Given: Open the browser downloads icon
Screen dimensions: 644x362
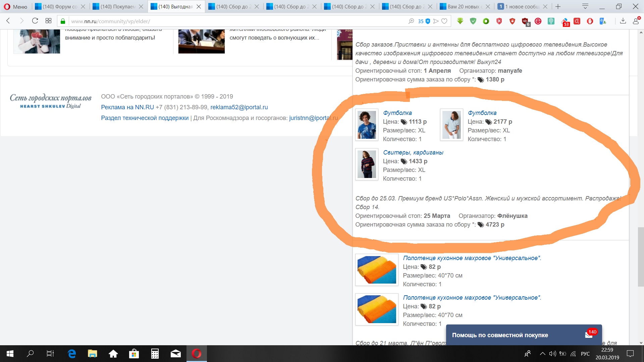Looking at the screenshot, I should click(623, 21).
